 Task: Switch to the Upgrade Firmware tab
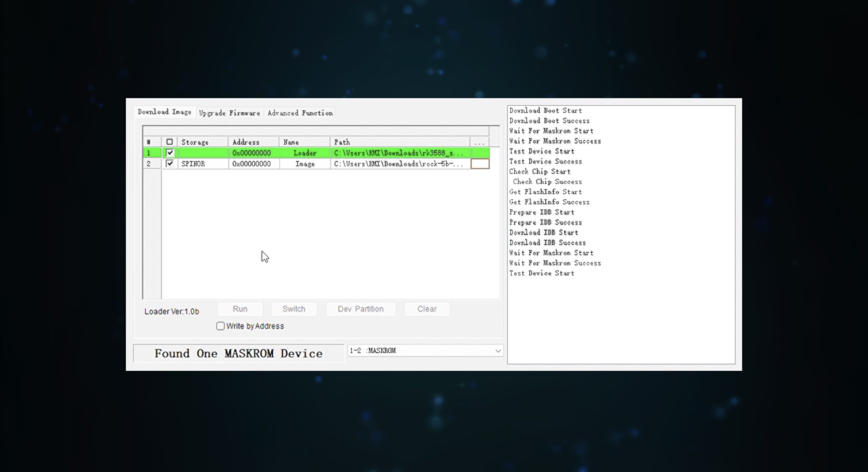[229, 113]
